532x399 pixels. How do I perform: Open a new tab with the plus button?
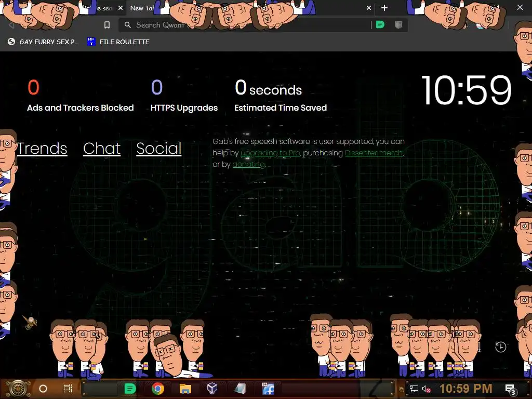384,8
